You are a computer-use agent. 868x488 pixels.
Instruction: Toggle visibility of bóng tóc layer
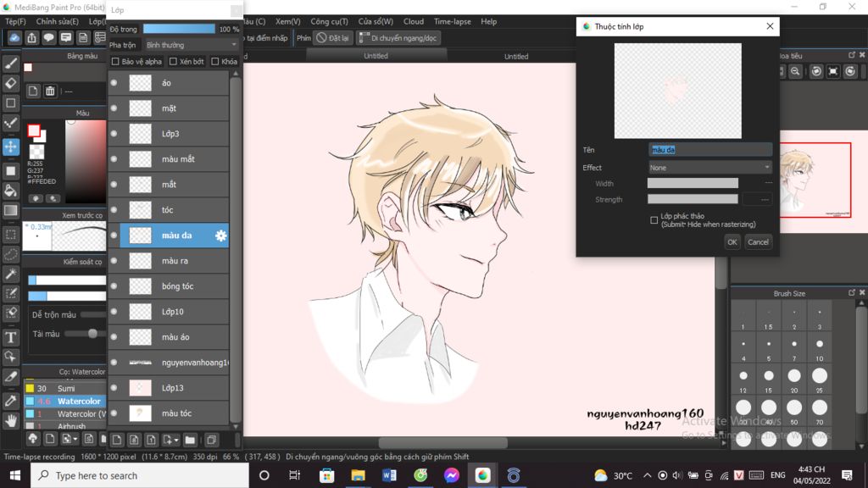pyautogui.click(x=114, y=286)
